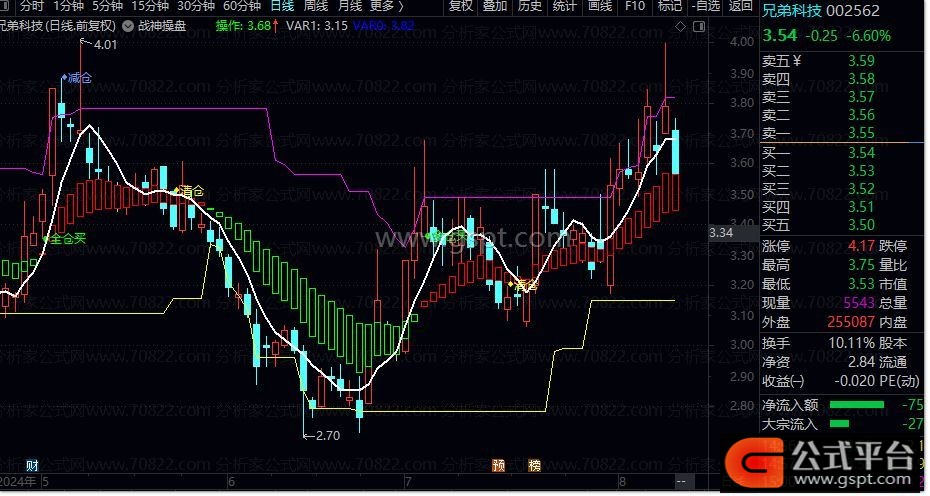Click the 4.01 high price label
Viewport: 930px width, 496px height.
pos(105,44)
